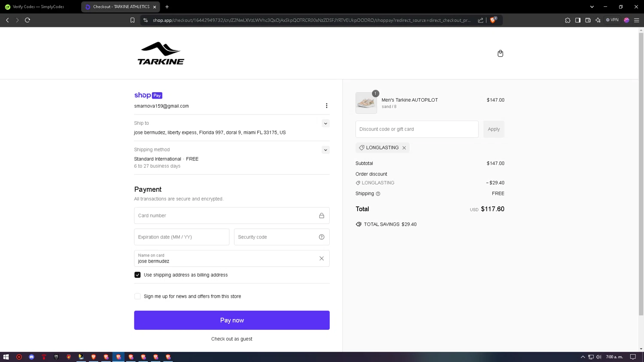Click the lock icon in card number field
Screen dimensions: 644x362
click(322, 216)
